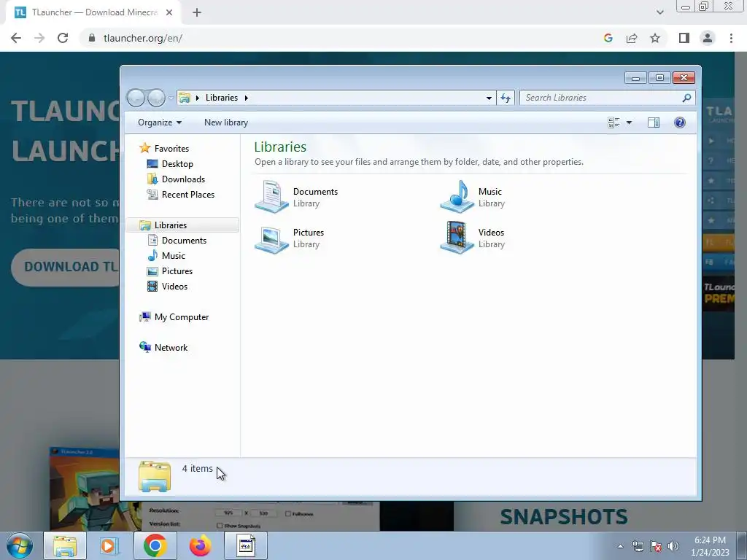The image size is (747, 560).
Task: Open Chrome tab search chevron
Action: coord(659,12)
